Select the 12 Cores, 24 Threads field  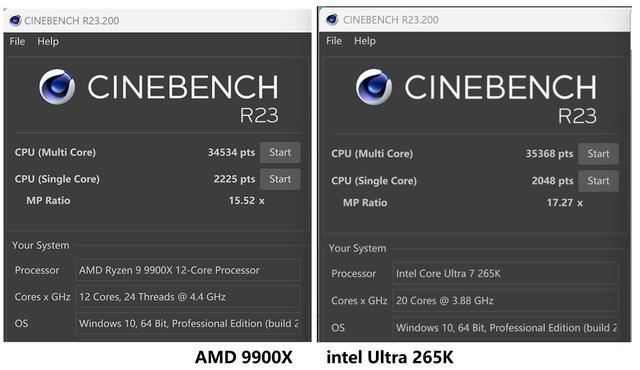[x=188, y=297]
